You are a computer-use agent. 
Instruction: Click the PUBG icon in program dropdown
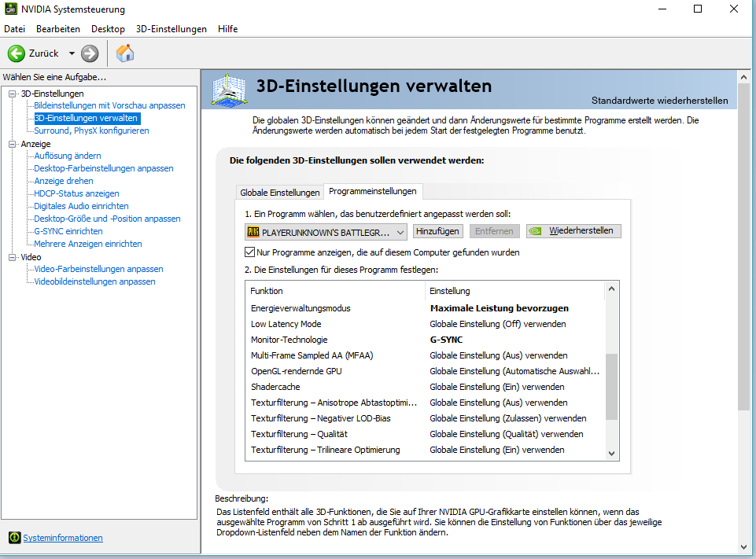pos(253,232)
